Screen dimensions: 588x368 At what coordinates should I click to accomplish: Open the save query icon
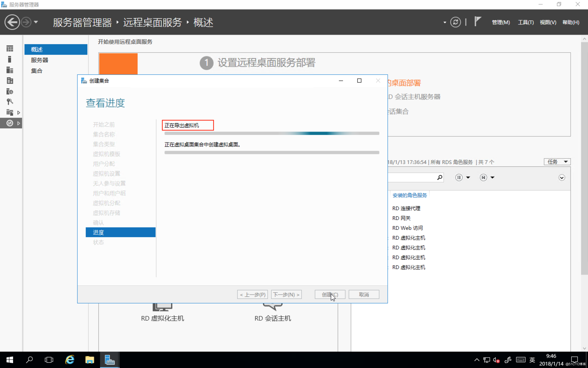pyautogui.click(x=483, y=177)
